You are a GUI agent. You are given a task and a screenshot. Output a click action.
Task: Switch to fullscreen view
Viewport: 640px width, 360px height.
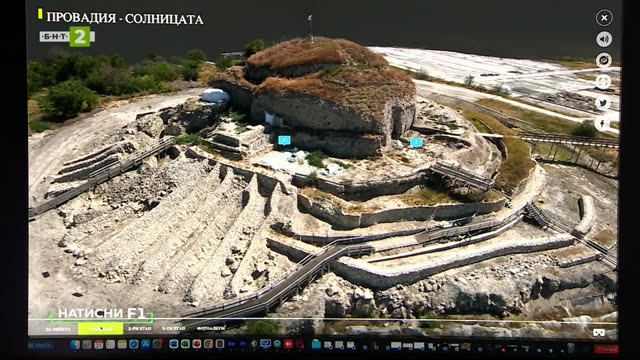604,82
